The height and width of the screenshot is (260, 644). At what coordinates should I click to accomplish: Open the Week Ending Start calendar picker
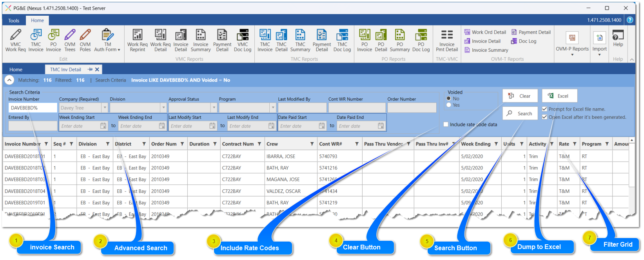(103, 126)
